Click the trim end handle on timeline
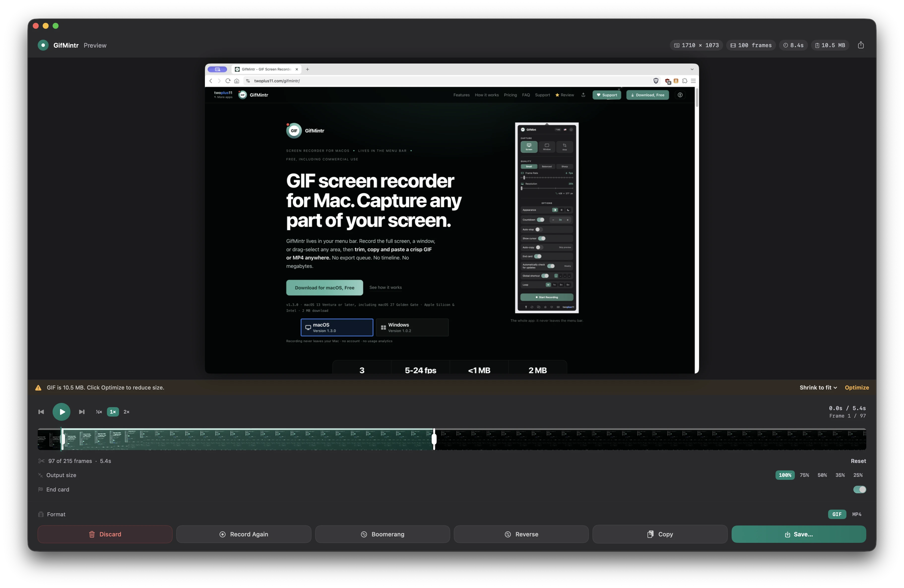The height and width of the screenshot is (588, 904). [x=434, y=439]
